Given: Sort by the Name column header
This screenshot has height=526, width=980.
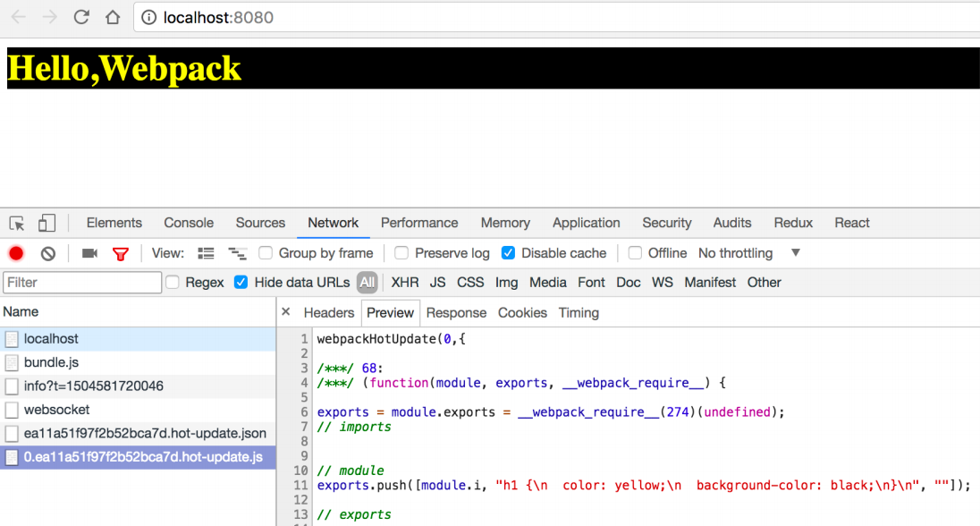Looking at the screenshot, I should pyautogui.click(x=138, y=311).
